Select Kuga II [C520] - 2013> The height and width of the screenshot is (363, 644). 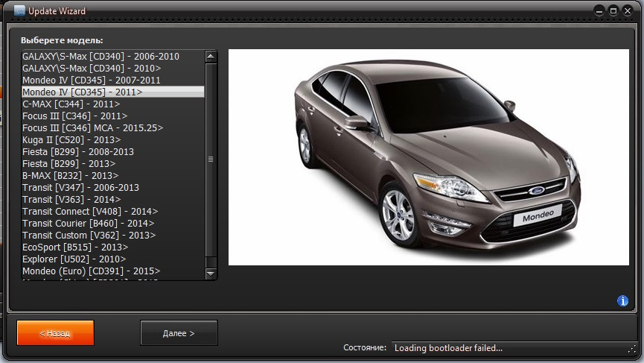71,139
